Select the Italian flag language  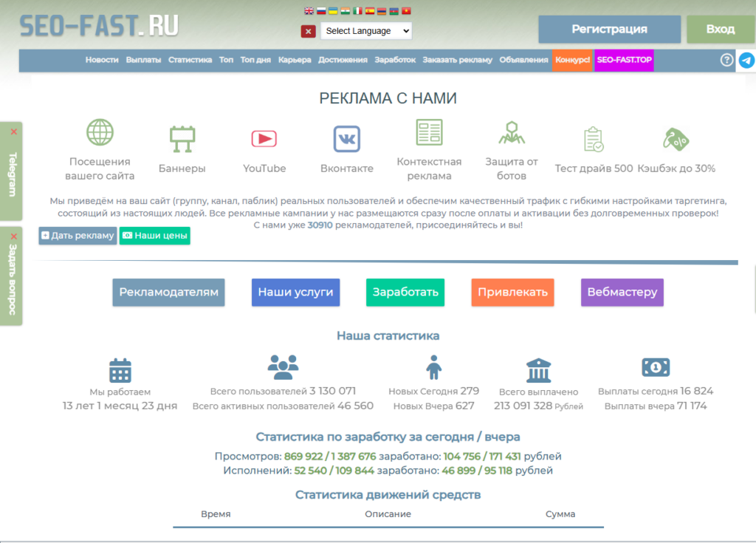(x=358, y=11)
